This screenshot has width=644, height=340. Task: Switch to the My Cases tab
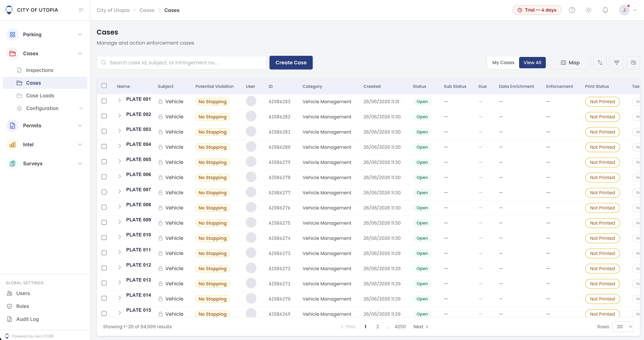point(503,63)
